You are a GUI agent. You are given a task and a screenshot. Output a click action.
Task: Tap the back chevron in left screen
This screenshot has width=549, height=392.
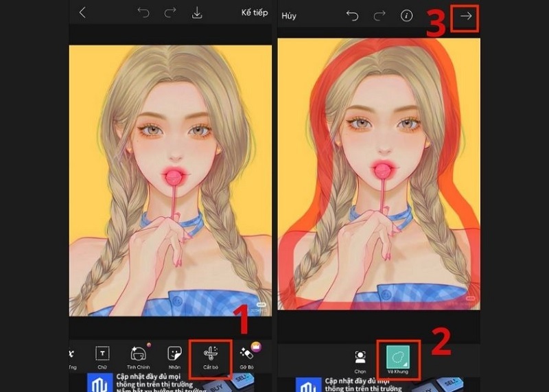(82, 13)
